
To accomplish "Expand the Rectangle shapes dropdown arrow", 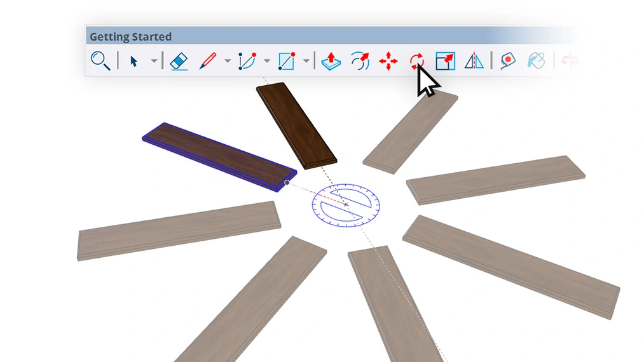I will pos(306,61).
